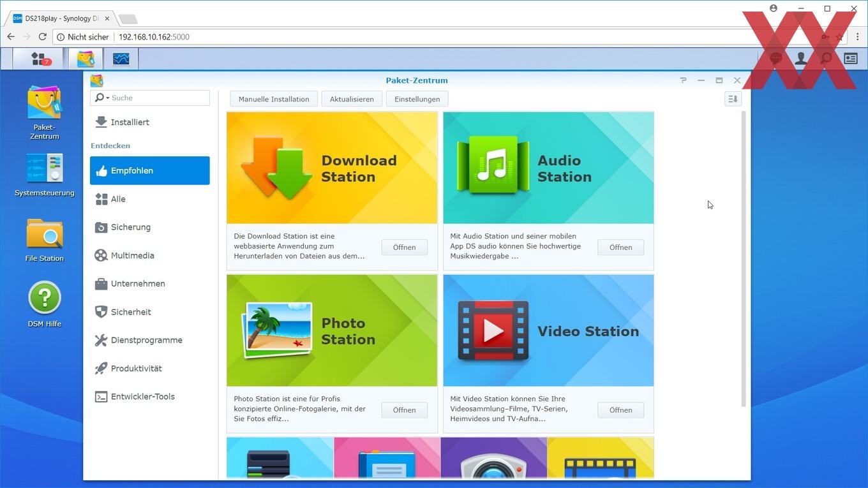Reload the browser page
The image size is (868, 488).
click(x=42, y=37)
